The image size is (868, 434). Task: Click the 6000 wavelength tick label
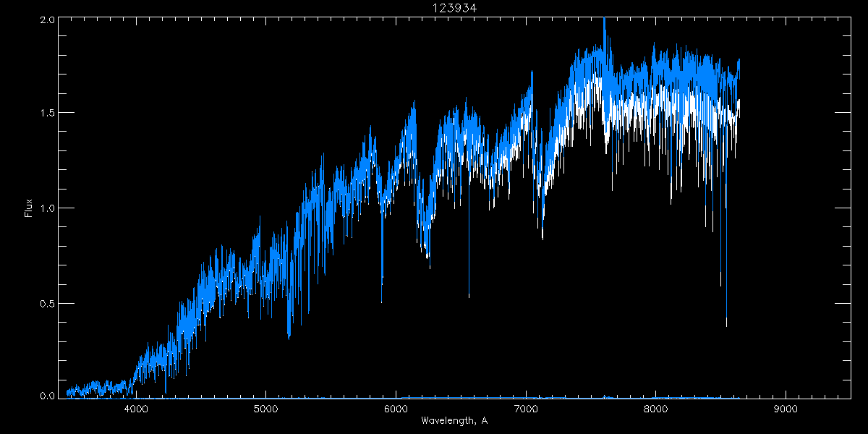pyautogui.click(x=396, y=409)
